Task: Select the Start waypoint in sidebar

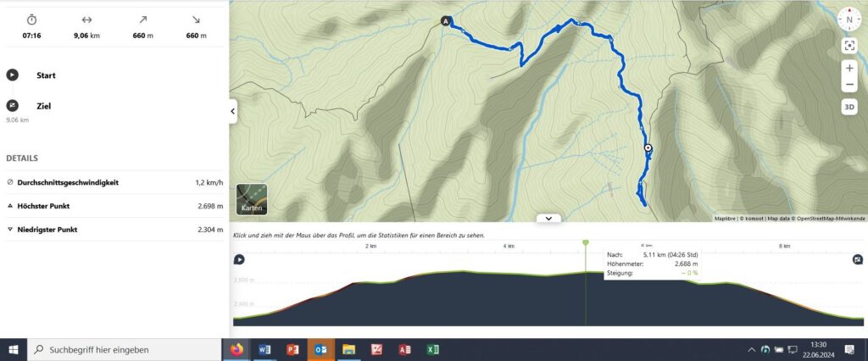Action: coord(46,75)
